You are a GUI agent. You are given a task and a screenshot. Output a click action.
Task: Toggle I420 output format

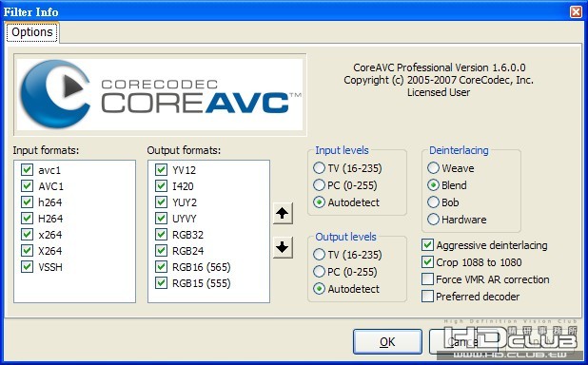coord(161,186)
